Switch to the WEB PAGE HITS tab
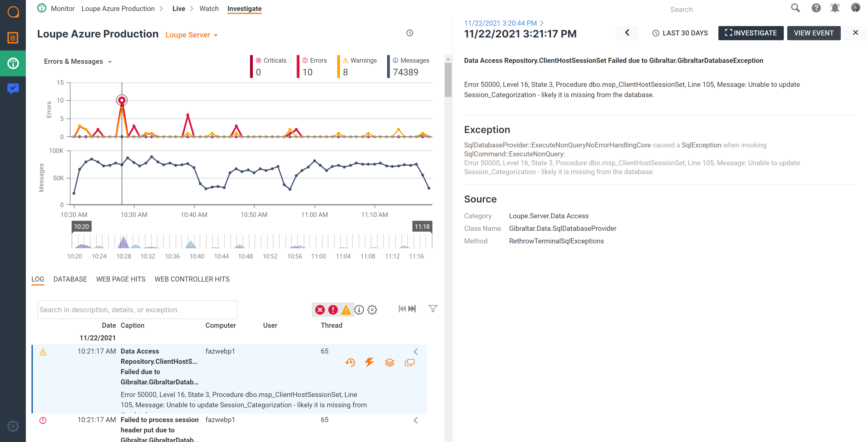 click(121, 279)
